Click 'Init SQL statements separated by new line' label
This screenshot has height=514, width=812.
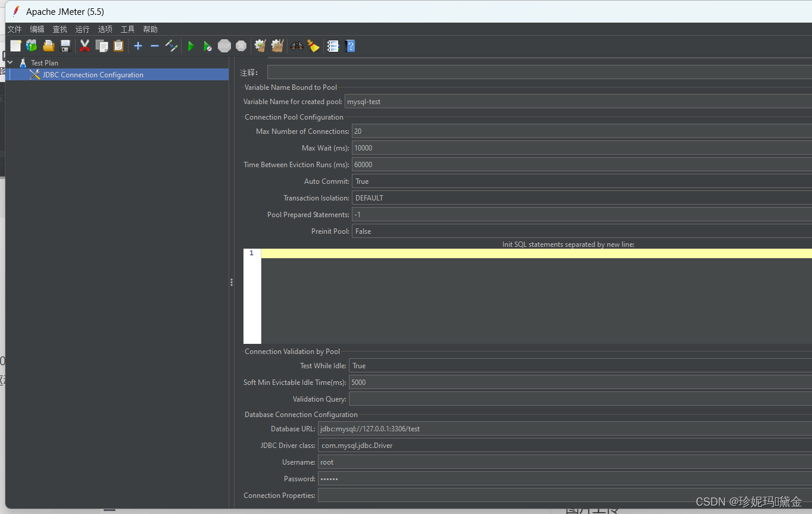tap(569, 245)
